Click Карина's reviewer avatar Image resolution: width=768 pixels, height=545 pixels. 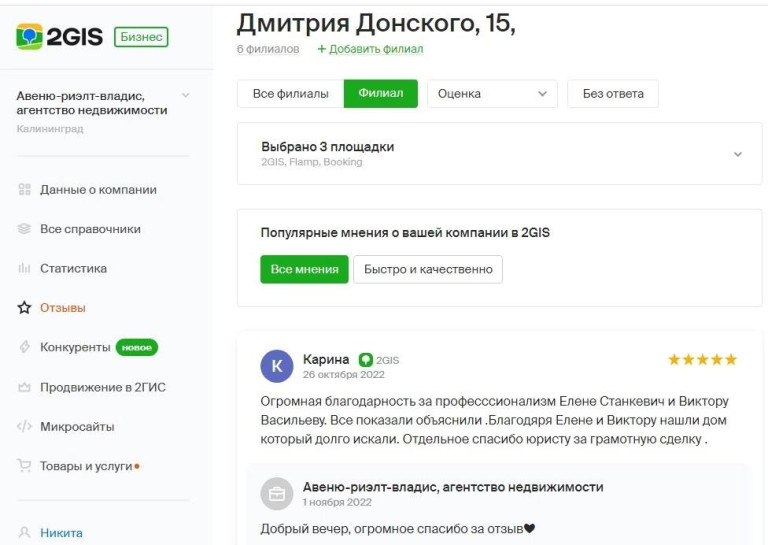pos(277,366)
